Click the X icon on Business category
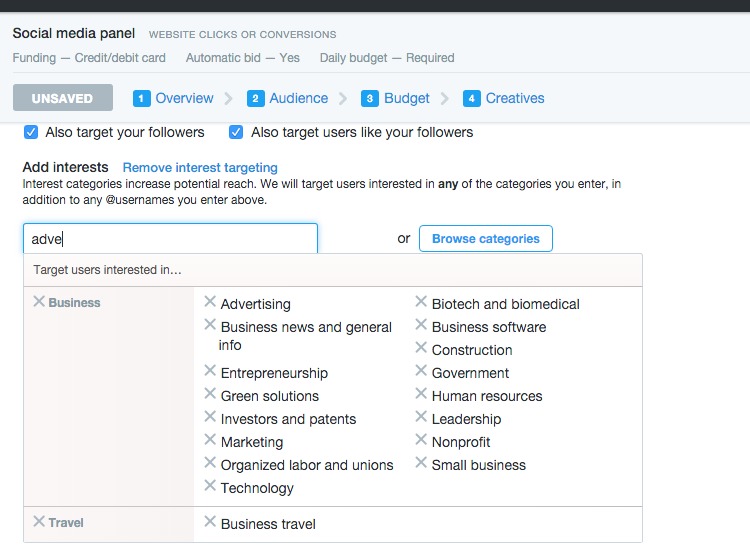Image resolution: width=750 pixels, height=554 pixels. (39, 301)
